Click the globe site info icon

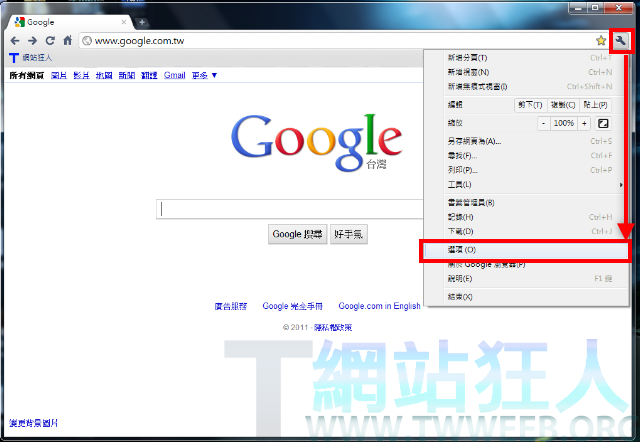[87, 41]
